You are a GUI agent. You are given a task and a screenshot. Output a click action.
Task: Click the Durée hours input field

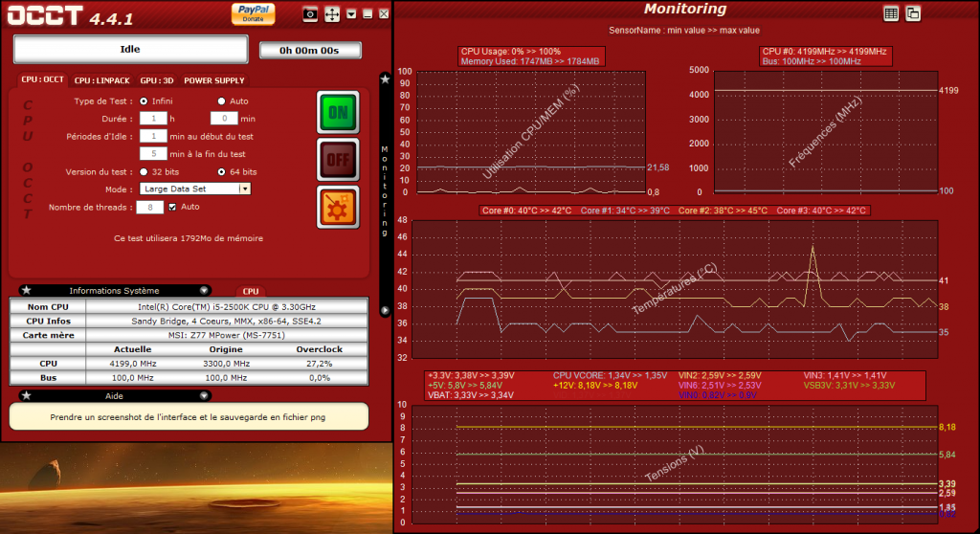(153, 118)
